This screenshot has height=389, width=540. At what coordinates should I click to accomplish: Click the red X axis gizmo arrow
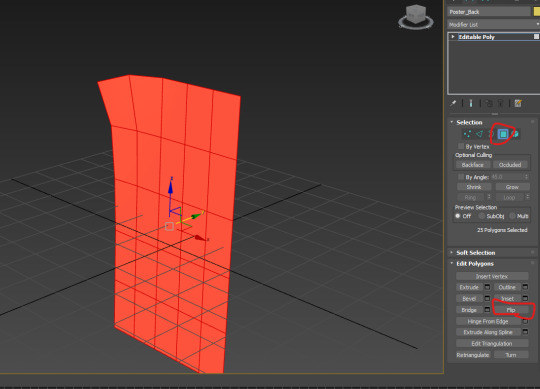pyautogui.click(x=200, y=238)
